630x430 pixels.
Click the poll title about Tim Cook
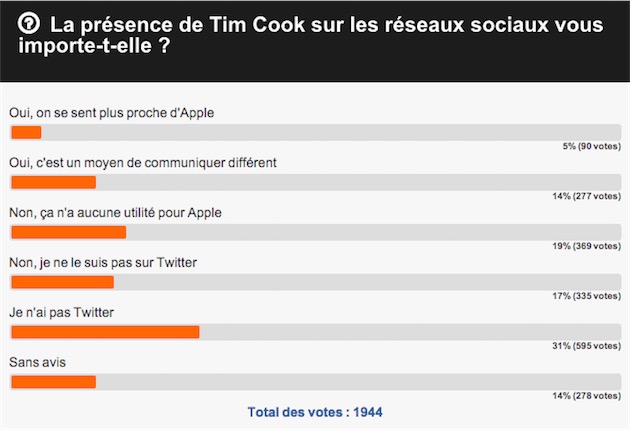coord(310,35)
